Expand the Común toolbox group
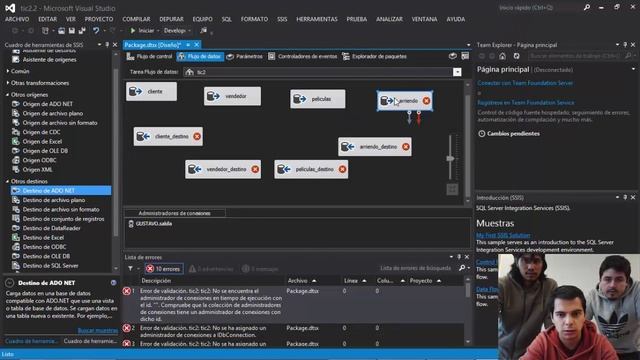The height and width of the screenshot is (360, 640). point(8,71)
